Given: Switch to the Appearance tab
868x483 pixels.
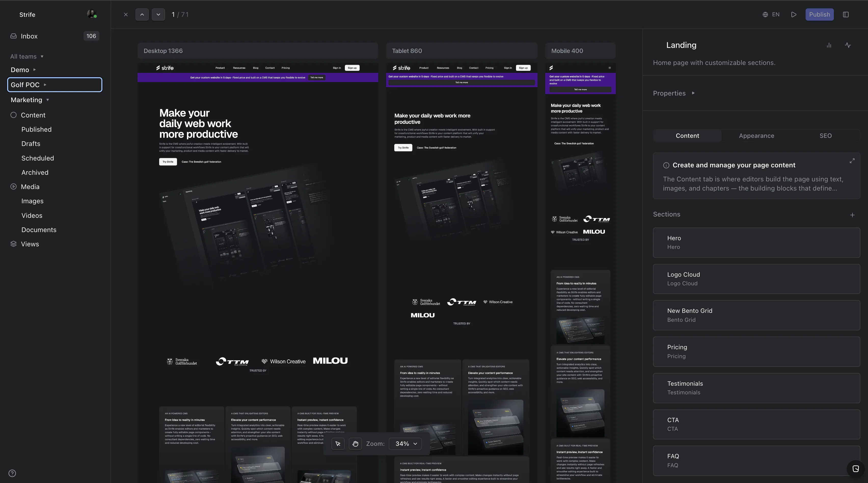Looking at the screenshot, I should 756,136.
